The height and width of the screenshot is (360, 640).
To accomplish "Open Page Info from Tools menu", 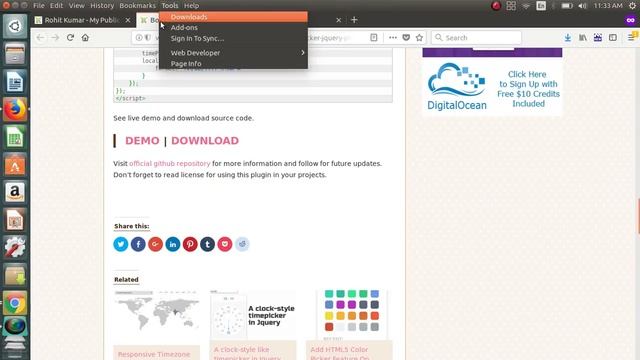I will click(x=233, y=64).
